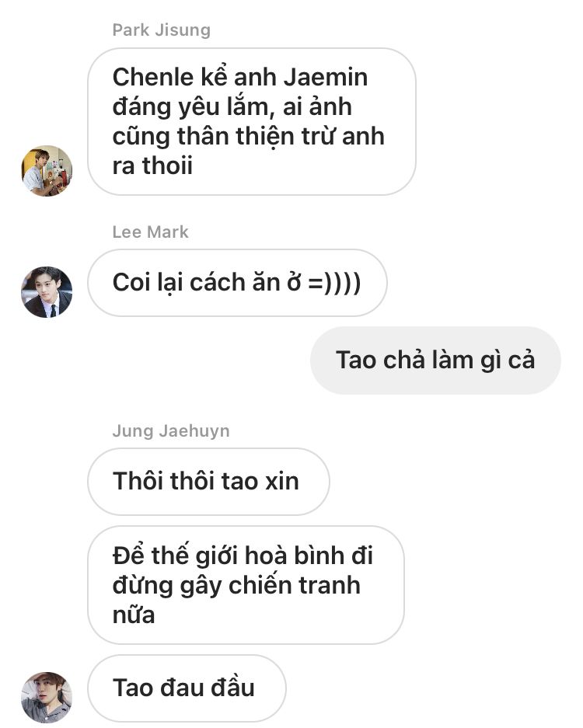The height and width of the screenshot is (728, 583).
Task: Open avatar beside the 'Tao đau đầu' message
Action: point(47,698)
